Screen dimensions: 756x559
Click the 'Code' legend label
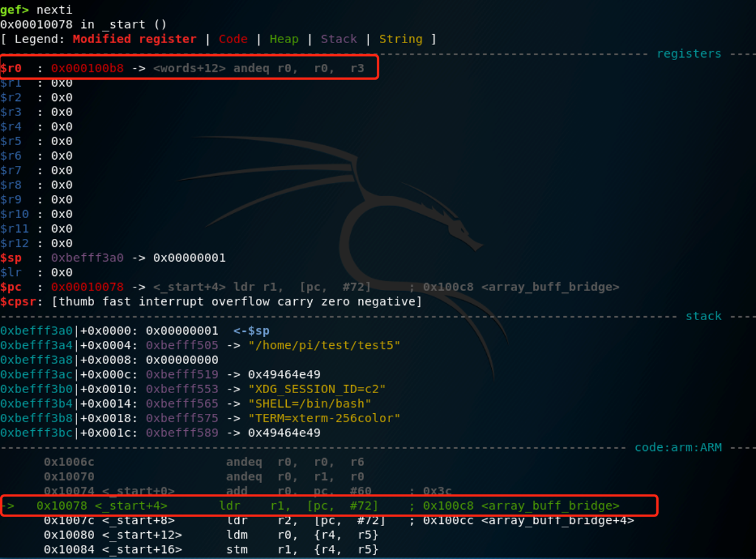click(233, 39)
